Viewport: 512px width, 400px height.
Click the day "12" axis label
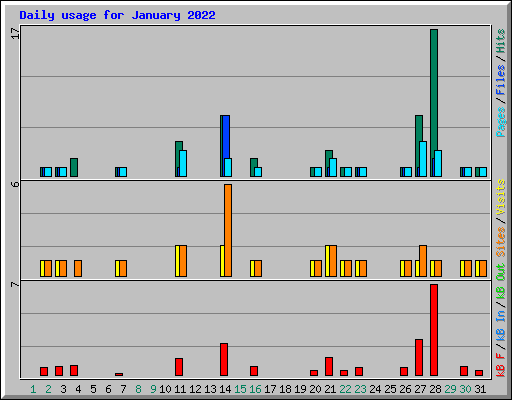tap(195, 389)
